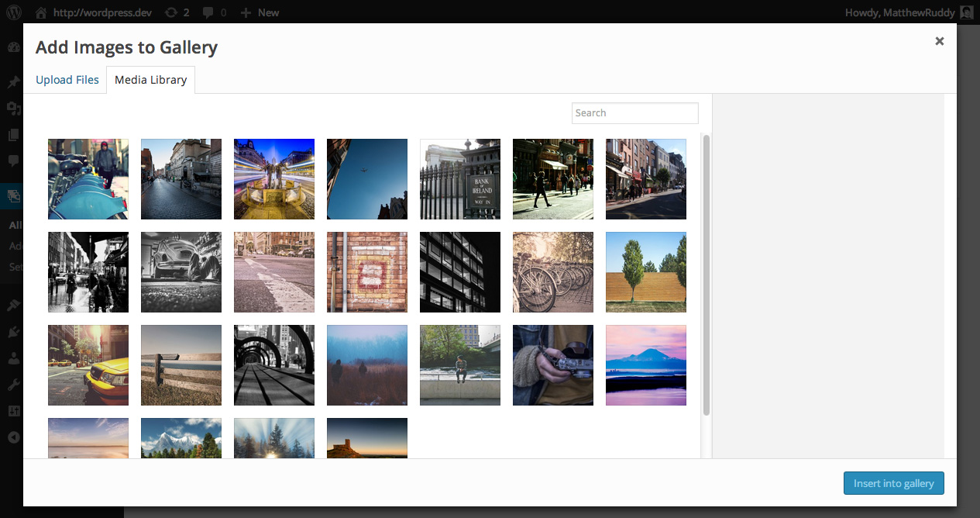Switch to the Upload Files tab
The height and width of the screenshot is (518, 980).
pos(67,79)
